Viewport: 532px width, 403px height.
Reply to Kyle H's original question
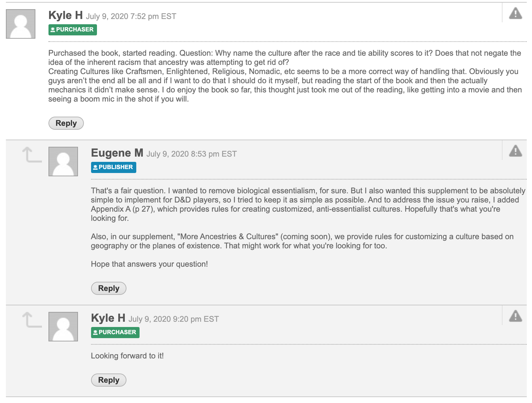[x=66, y=123]
